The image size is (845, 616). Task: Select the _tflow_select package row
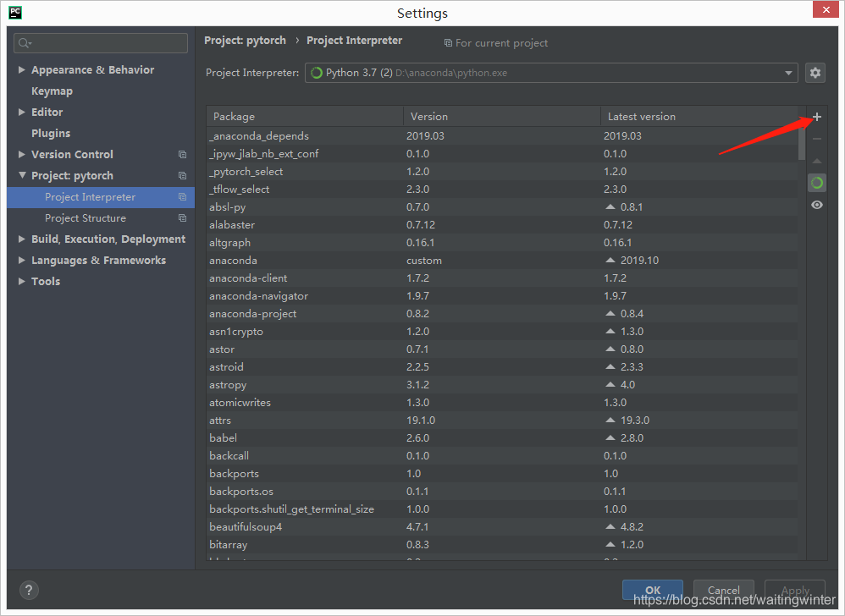click(502, 189)
